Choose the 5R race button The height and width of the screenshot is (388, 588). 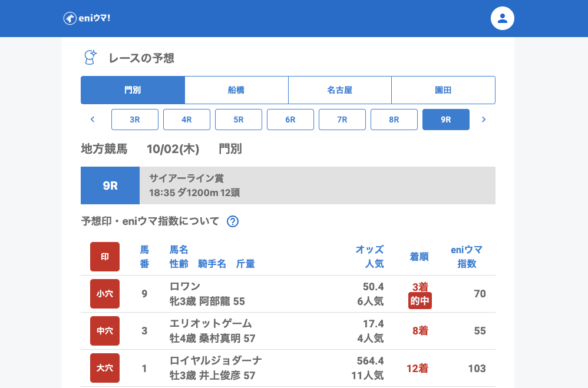(239, 120)
